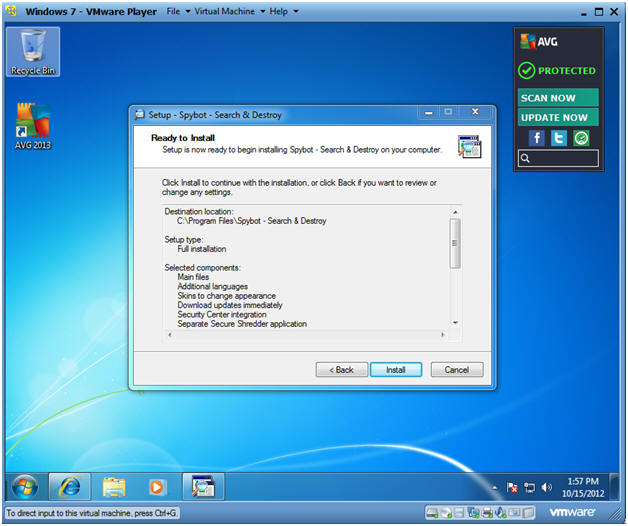Click the AVG Twitter icon
The image size is (628, 526).
[559, 138]
